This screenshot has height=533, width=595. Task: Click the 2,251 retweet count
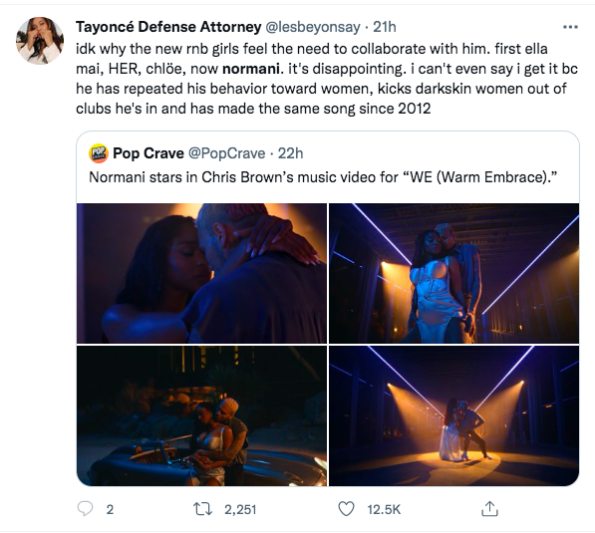point(240,509)
